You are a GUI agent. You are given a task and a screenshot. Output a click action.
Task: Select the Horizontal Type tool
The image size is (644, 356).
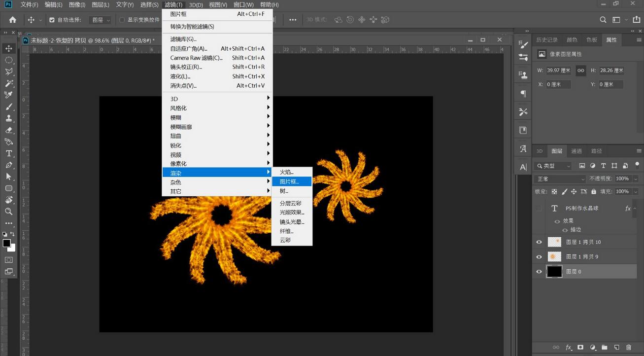(9, 153)
